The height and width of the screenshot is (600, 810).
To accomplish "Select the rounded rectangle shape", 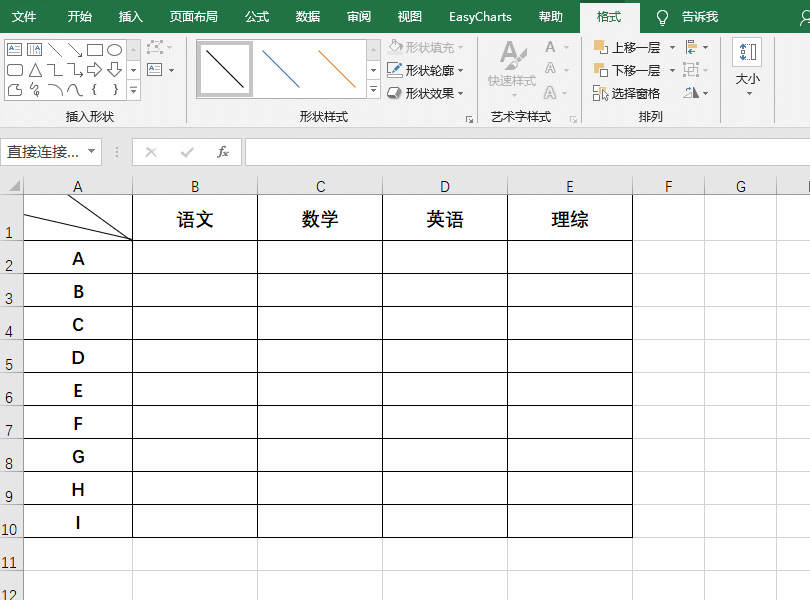I will [14, 70].
